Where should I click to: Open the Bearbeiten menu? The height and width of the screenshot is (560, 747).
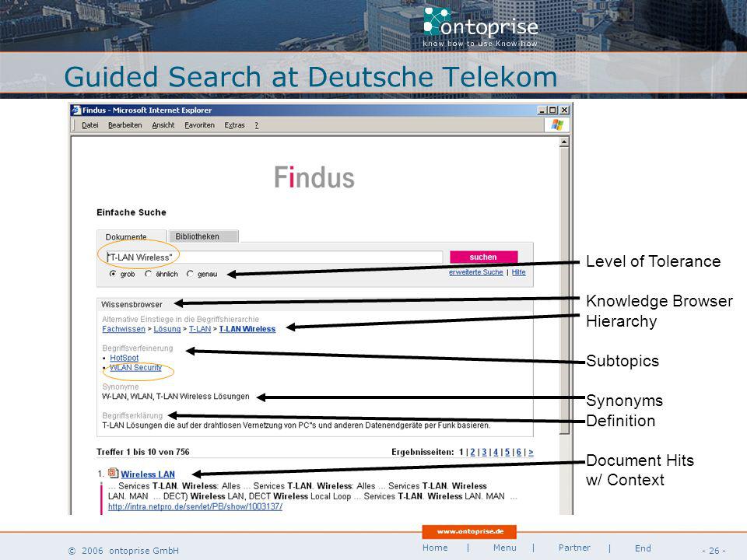point(124,125)
